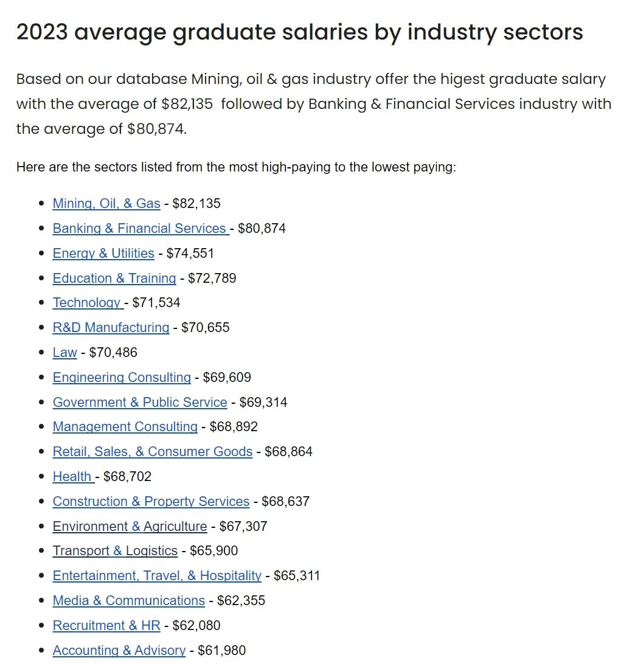Open the Management Consulting link
This screenshot has height=672, width=635.
tap(125, 426)
